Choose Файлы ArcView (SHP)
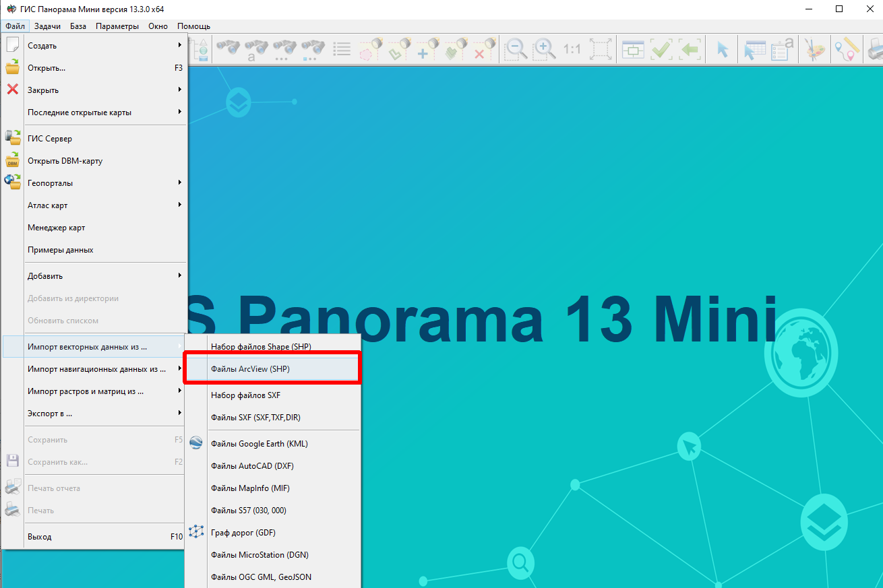The height and width of the screenshot is (588, 883). point(272,369)
